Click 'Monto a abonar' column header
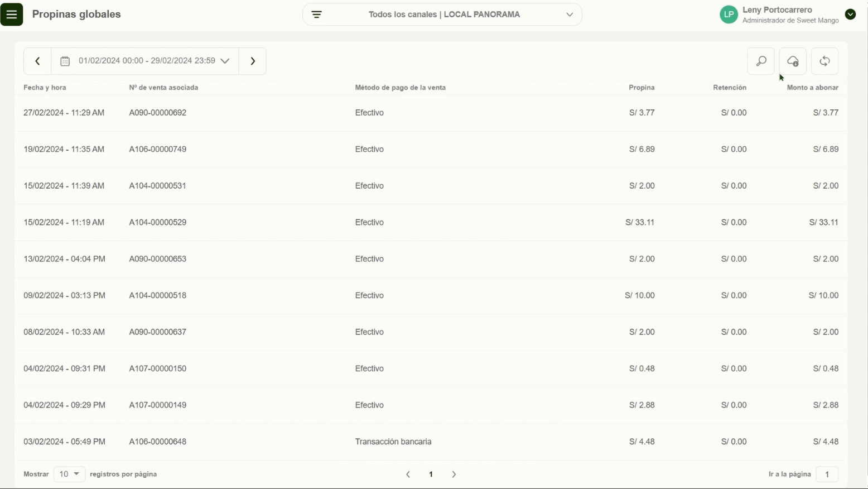 pyautogui.click(x=813, y=88)
